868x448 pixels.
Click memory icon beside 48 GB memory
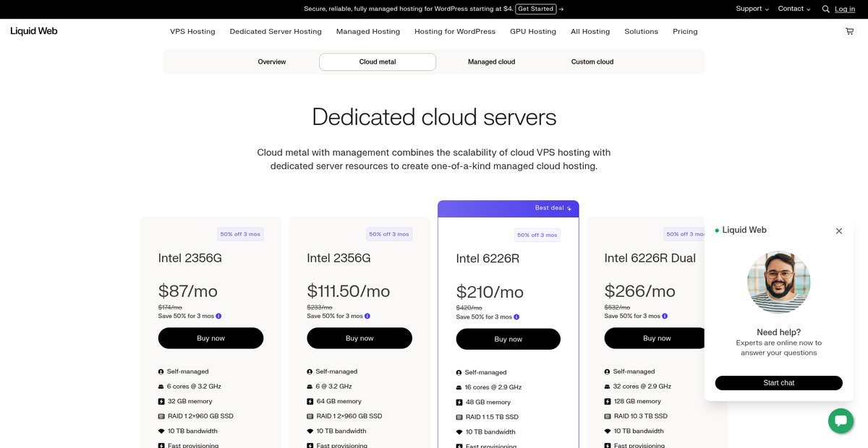coord(459,402)
